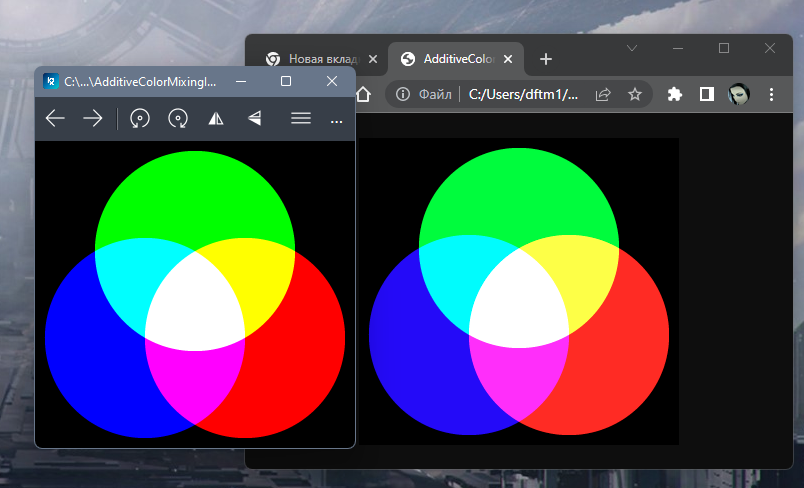Image resolution: width=804 pixels, height=488 pixels.
Task: Open viewer's more options ellipsis
Action: click(336, 120)
